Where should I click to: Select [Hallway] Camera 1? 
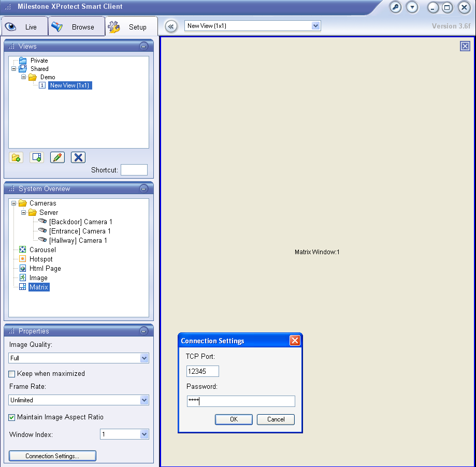click(78, 240)
